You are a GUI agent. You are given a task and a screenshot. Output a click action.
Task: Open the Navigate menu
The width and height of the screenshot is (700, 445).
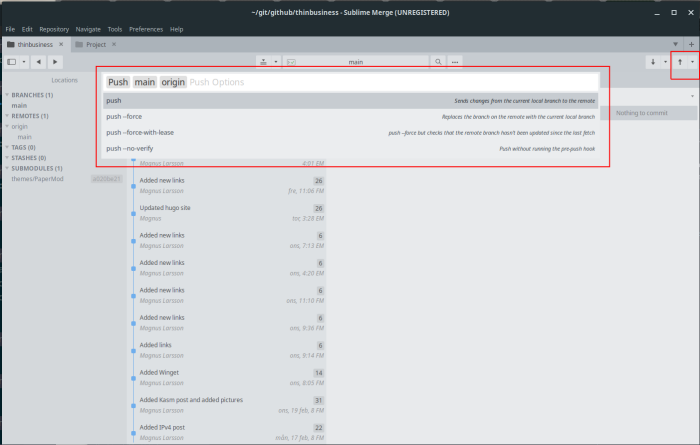click(88, 29)
